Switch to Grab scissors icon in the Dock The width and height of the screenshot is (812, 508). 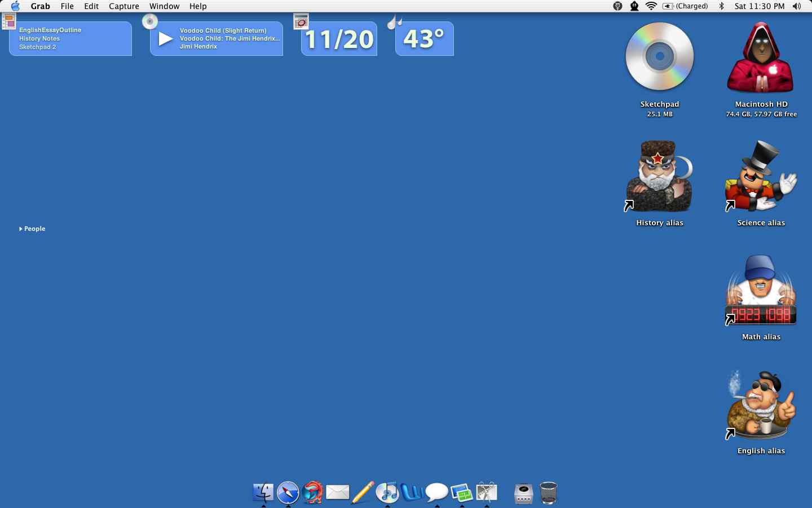coord(487,492)
